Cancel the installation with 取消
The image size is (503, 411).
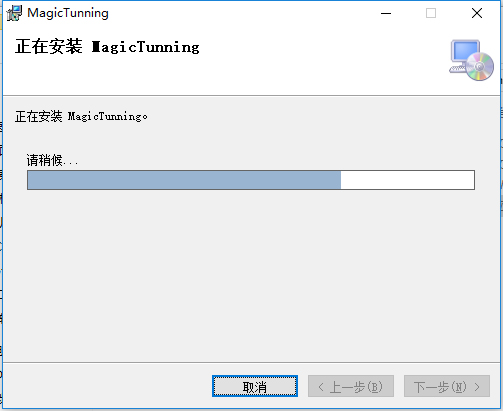click(255, 386)
